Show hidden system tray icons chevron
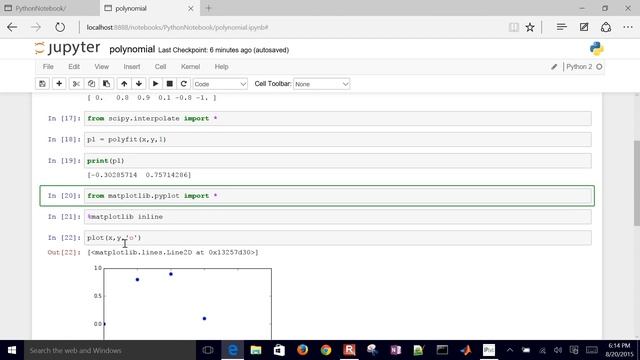The height and width of the screenshot is (360, 640). [x=510, y=350]
